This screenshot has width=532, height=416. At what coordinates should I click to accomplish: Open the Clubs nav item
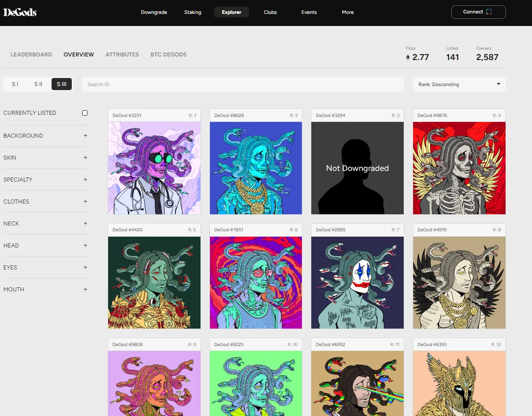pyautogui.click(x=270, y=12)
